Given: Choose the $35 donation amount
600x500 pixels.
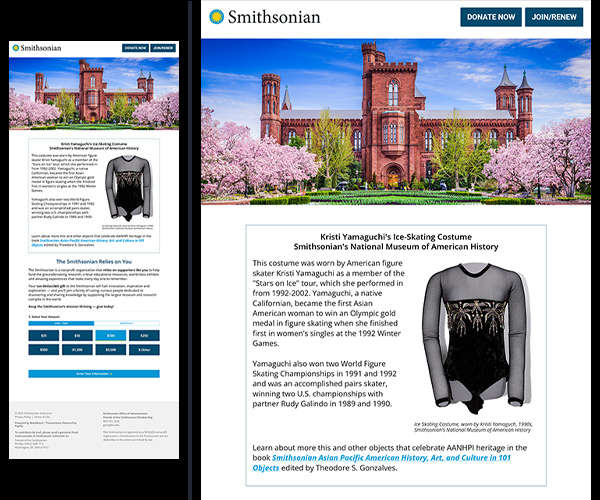Looking at the screenshot, I should [x=44, y=336].
